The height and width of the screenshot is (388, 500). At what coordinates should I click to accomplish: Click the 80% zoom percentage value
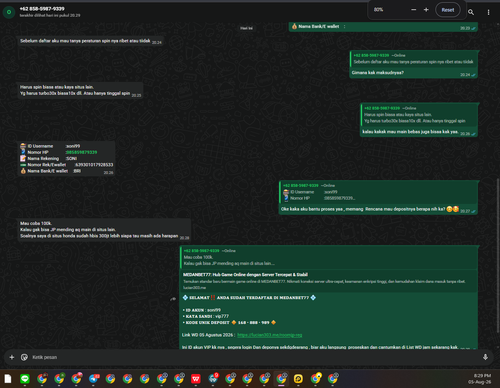click(x=378, y=10)
